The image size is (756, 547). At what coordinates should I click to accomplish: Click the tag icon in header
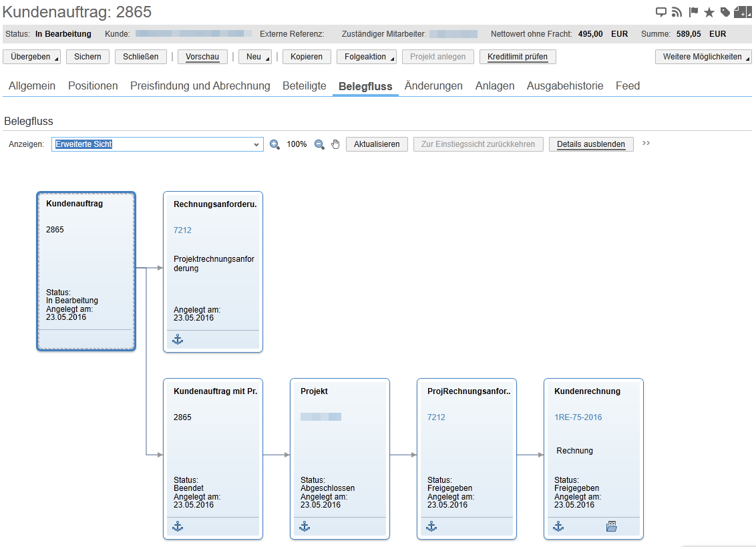725,12
